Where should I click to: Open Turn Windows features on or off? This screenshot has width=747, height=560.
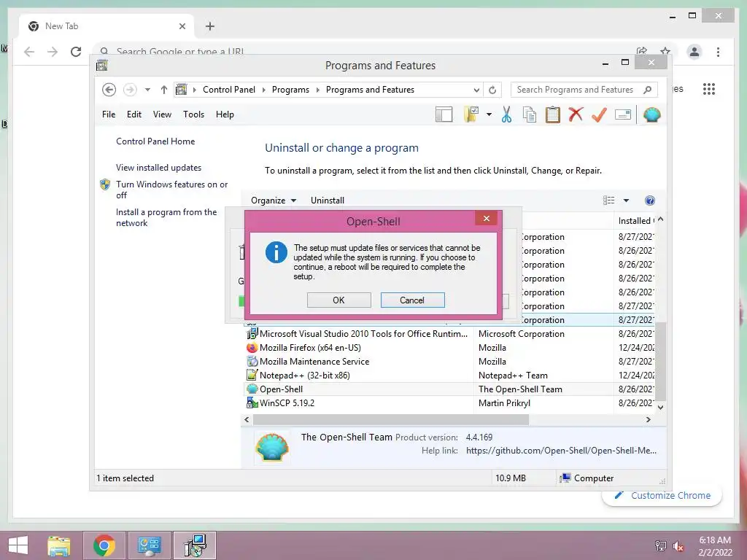(171, 190)
